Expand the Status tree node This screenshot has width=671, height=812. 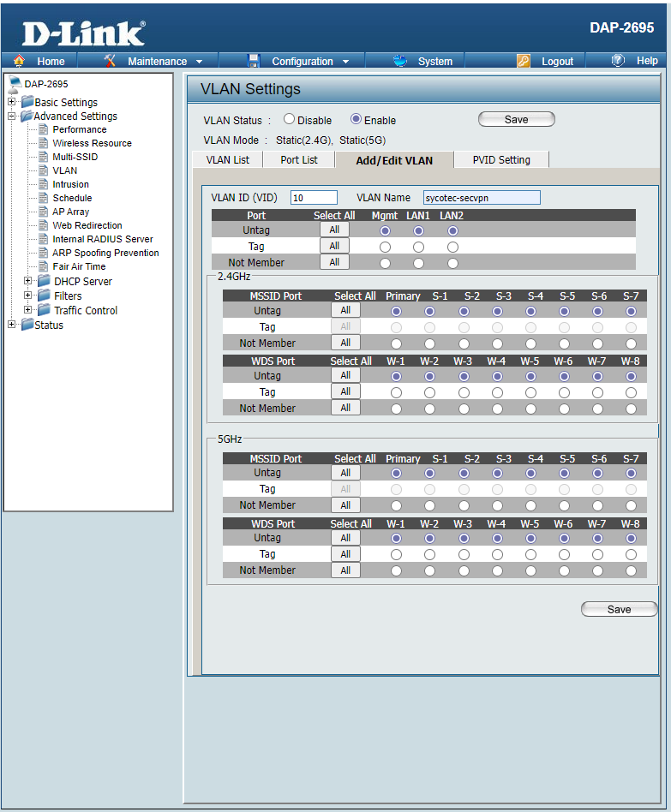[x=12, y=325]
